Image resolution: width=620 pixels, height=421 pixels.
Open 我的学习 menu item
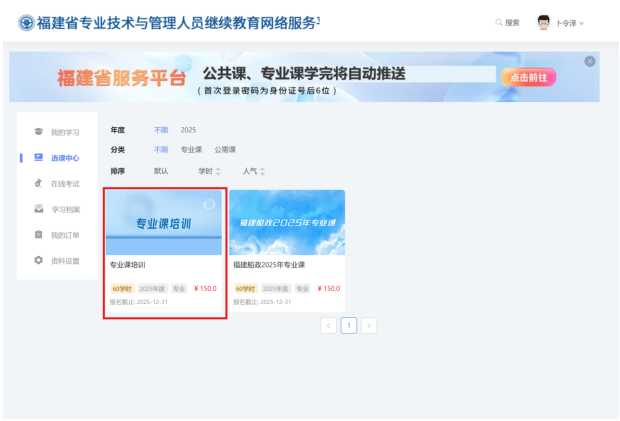coord(65,132)
